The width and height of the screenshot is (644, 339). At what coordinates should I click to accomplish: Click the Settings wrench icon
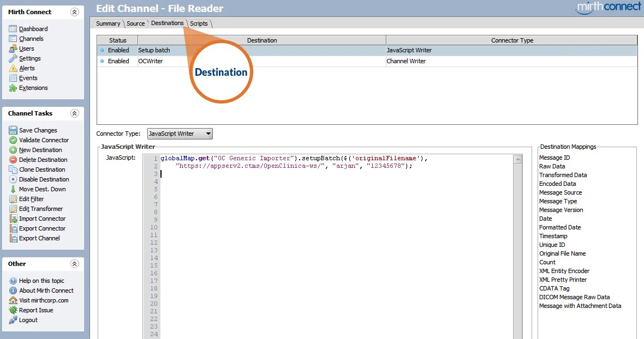click(x=13, y=58)
